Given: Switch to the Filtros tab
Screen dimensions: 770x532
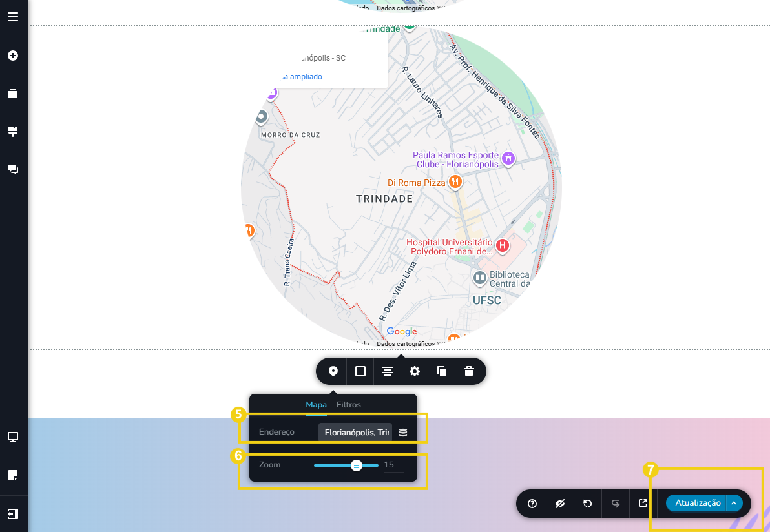Looking at the screenshot, I should [349, 404].
